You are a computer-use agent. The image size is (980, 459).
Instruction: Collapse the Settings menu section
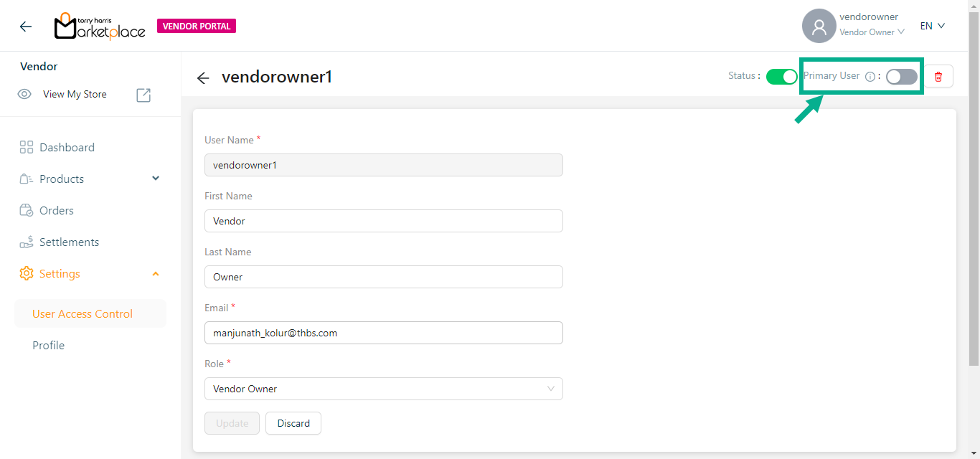pyautogui.click(x=156, y=274)
